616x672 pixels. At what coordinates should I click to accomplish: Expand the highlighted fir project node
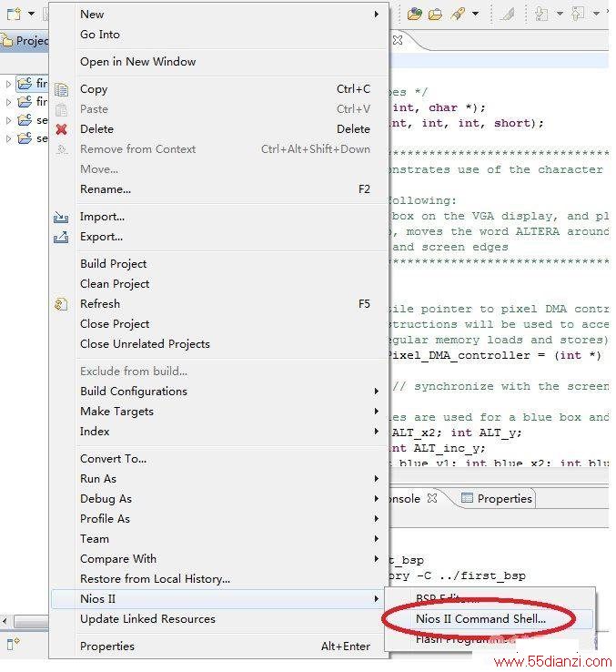click(8, 84)
